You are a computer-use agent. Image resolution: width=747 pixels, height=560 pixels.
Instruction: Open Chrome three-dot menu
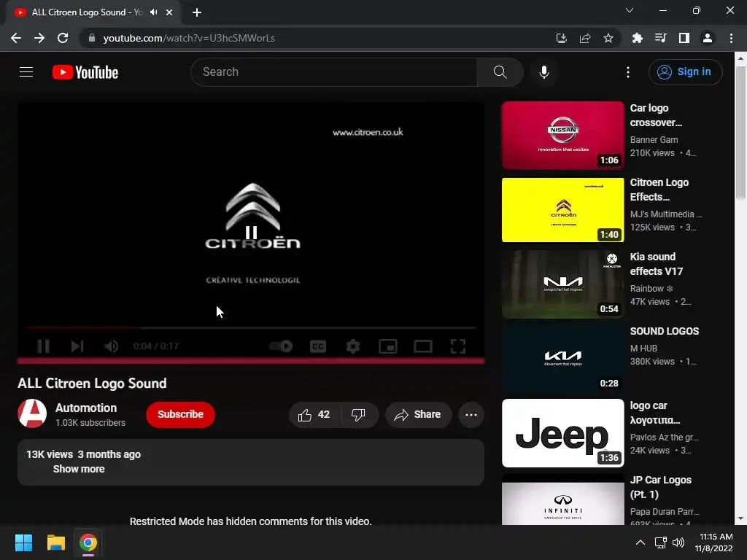pyautogui.click(x=731, y=38)
